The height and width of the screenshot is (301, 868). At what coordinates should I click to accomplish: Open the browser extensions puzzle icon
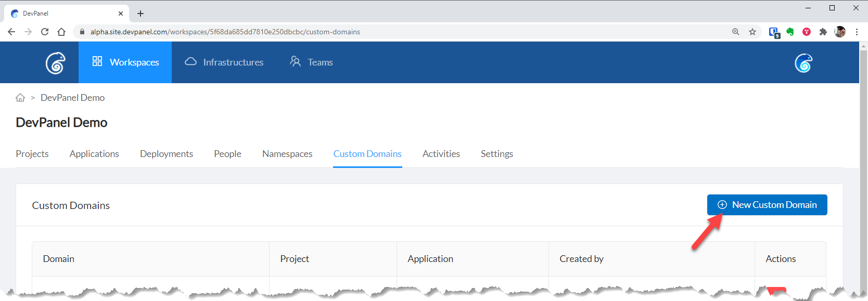(823, 32)
